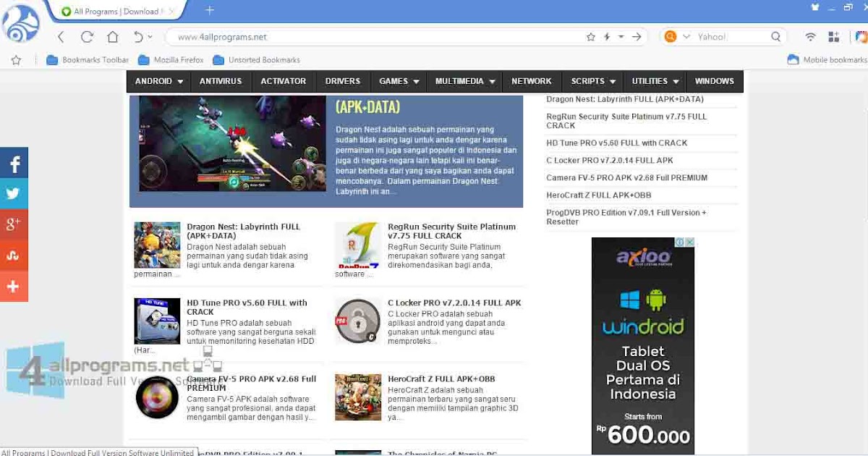Open Unsorted Bookmarks folder

click(x=257, y=60)
